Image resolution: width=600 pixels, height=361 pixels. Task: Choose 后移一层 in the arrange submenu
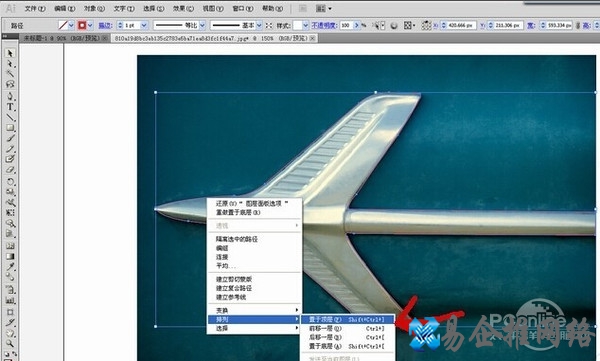point(347,337)
